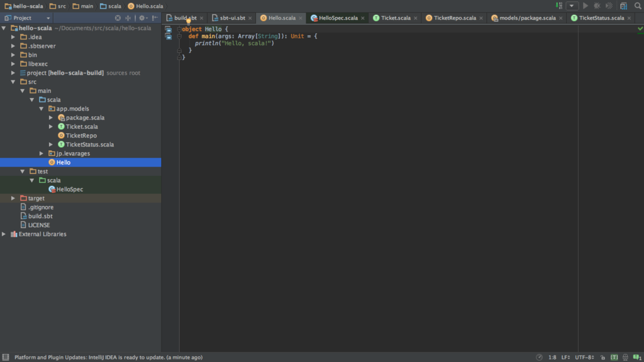Hide the Project tool window
Image resolution: width=644 pixels, height=362 pixels.
coord(155,18)
